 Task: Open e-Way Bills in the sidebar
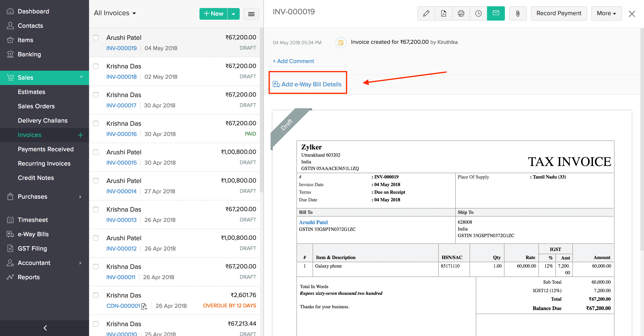[33, 234]
